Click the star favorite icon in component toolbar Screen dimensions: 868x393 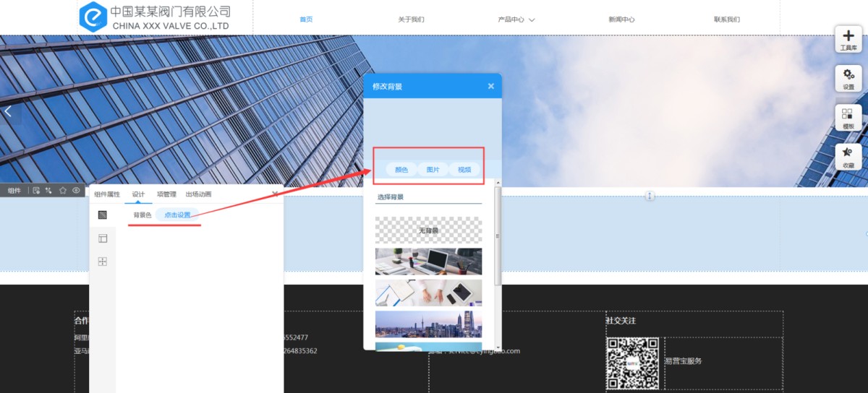[63, 191]
